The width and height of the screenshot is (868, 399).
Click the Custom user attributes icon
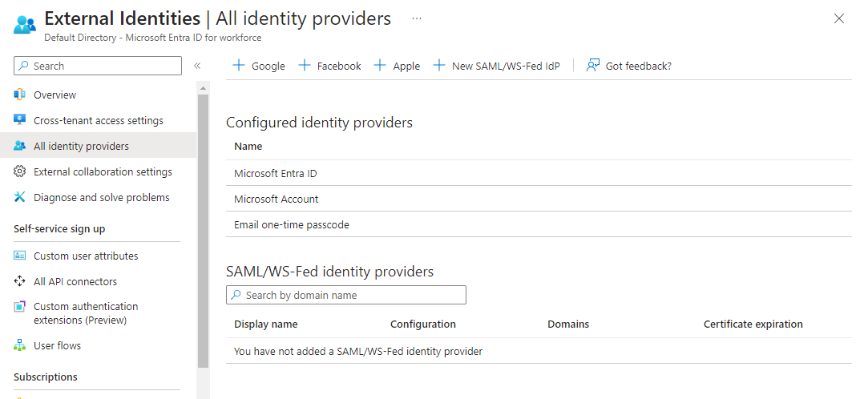point(20,256)
